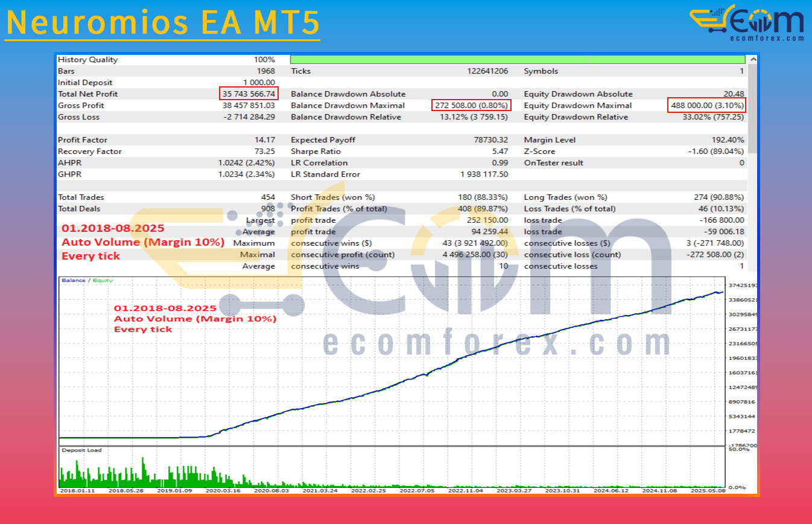Select the Ticks value 122641206
Viewport: 812px width, 524px height.
(x=487, y=71)
